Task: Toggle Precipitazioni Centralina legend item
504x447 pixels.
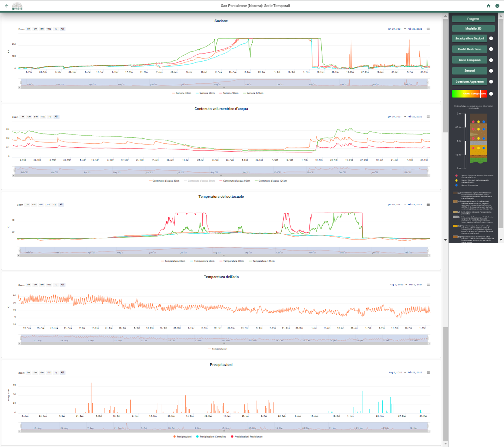Action: point(211,436)
